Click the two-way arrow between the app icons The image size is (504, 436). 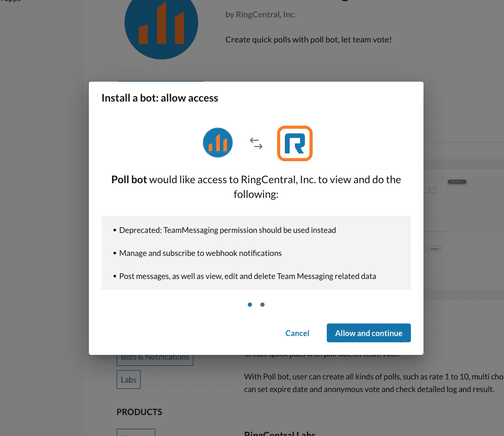click(x=256, y=142)
